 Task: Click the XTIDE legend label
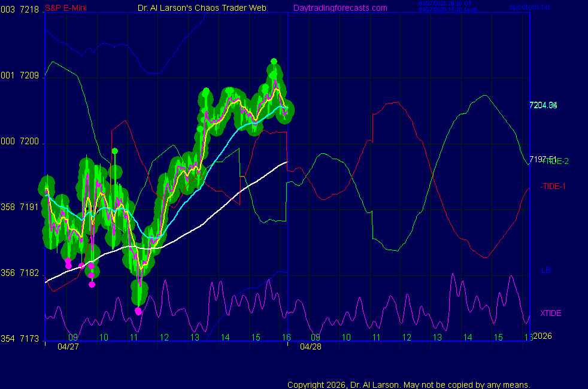point(550,314)
